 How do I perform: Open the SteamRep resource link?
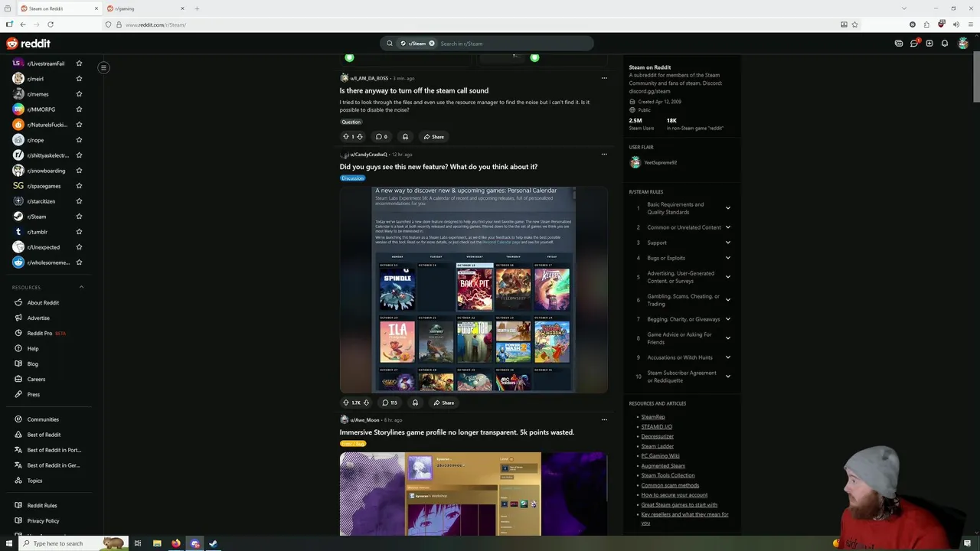pyautogui.click(x=653, y=417)
